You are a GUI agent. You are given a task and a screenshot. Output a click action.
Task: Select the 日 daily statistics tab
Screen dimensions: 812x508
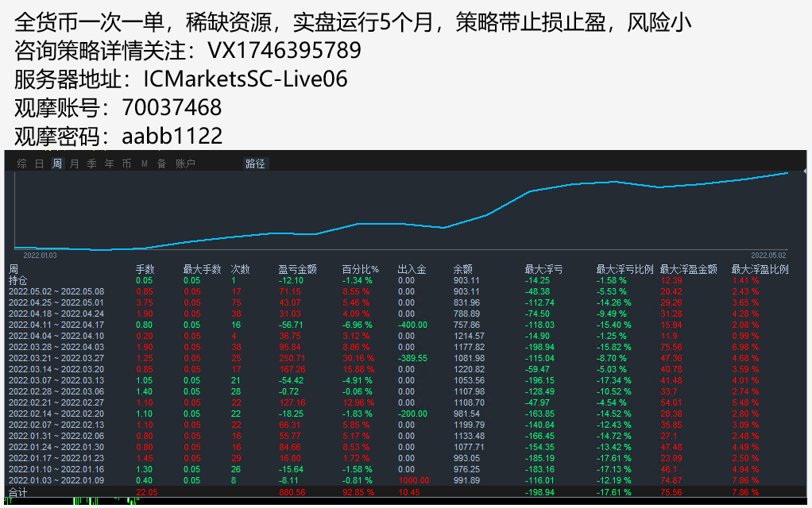[39, 164]
